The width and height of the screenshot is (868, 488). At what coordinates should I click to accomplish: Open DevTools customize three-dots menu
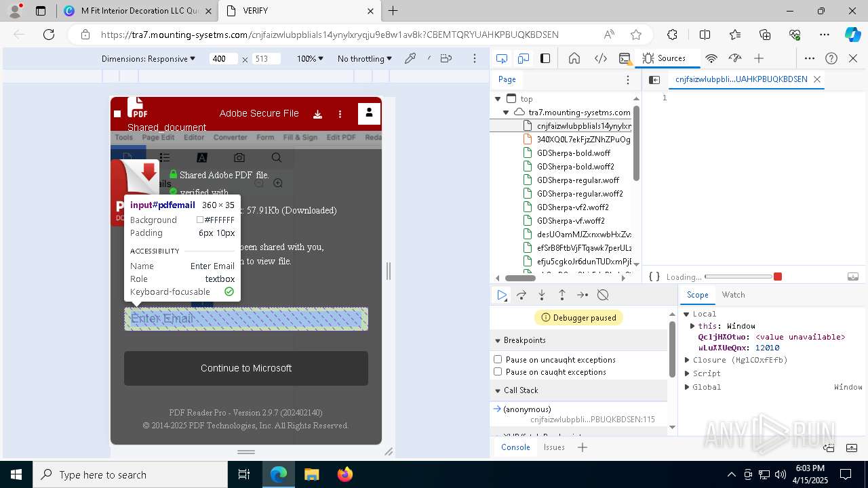(810, 58)
